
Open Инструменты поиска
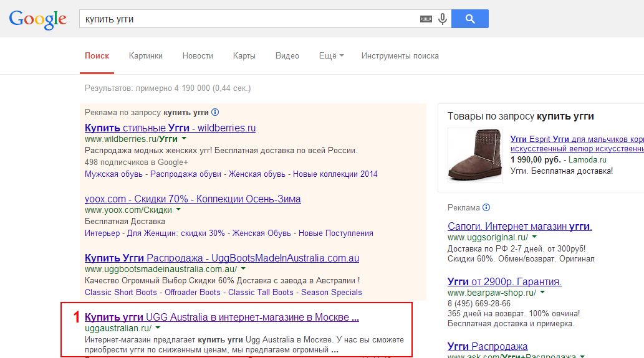click(x=400, y=56)
